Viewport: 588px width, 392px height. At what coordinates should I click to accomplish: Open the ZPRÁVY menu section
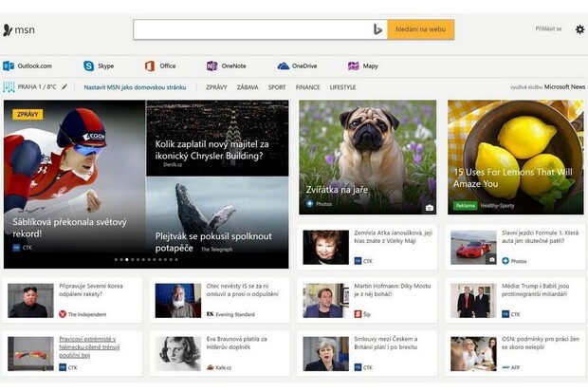(216, 87)
